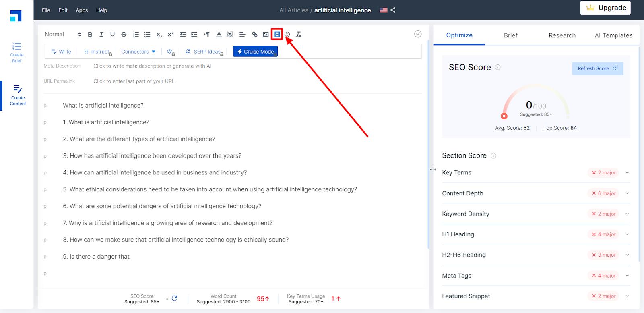Click the Top Score link
Screen dimensions: 644x313
[560, 128]
